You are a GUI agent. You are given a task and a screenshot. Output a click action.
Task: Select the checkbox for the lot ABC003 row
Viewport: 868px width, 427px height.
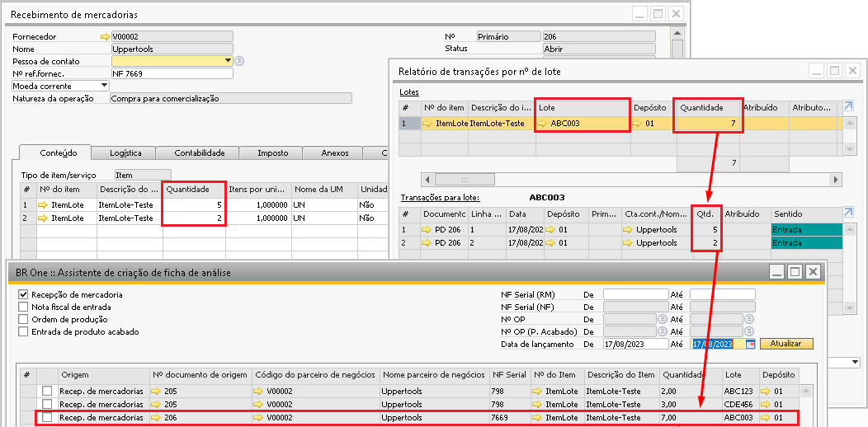[47, 418]
